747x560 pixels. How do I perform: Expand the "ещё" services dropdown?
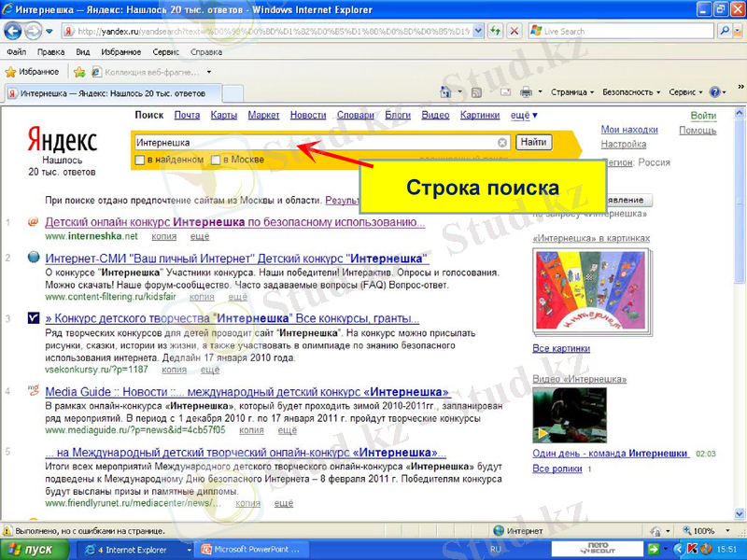[x=523, y=115]
